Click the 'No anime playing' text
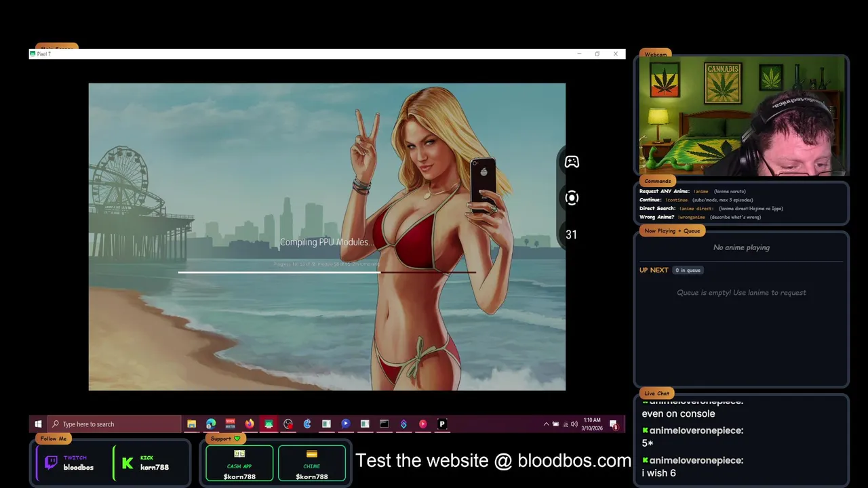This screenshot has width=868, height=488. (741, 247)
